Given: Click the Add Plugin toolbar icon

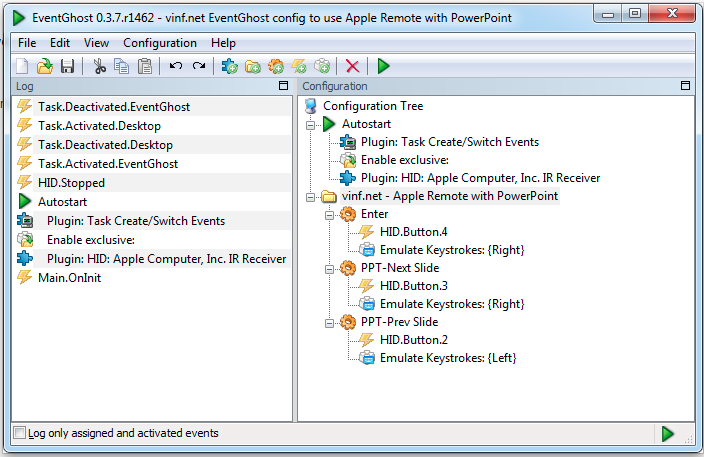Looking at the screenshot, I should (230, 66).
